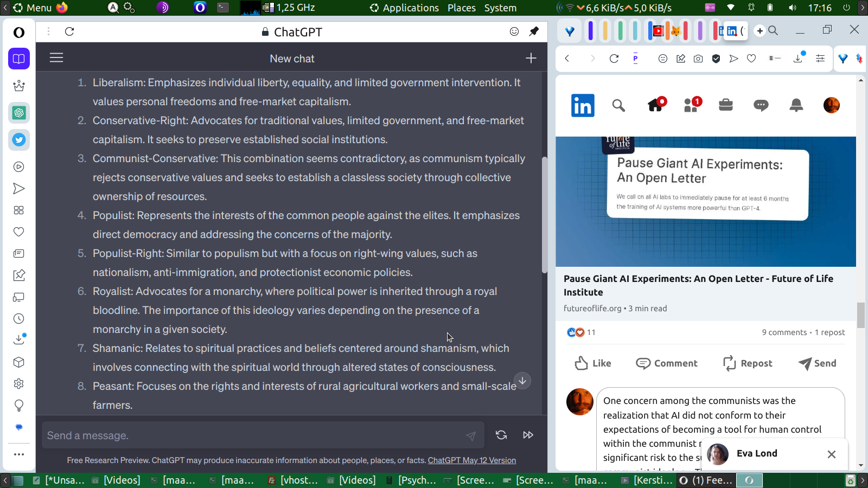
Task: Search open tabs with magnifier icon
Action: [773, 31]
